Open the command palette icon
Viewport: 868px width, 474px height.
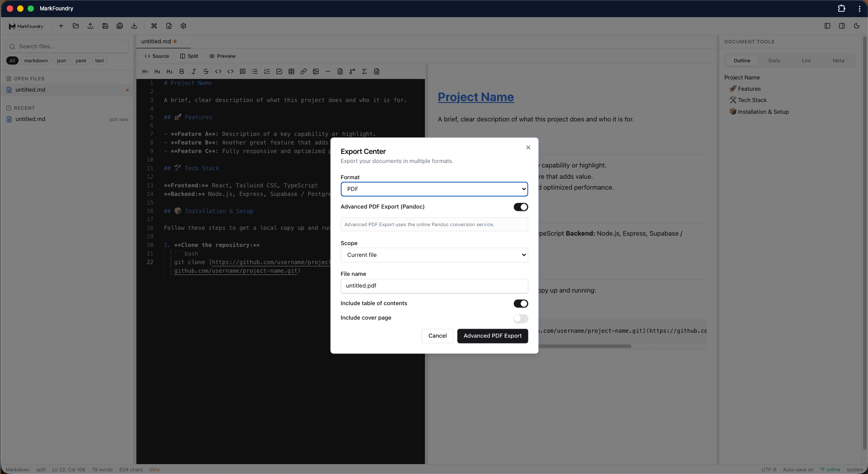[154, 26]
